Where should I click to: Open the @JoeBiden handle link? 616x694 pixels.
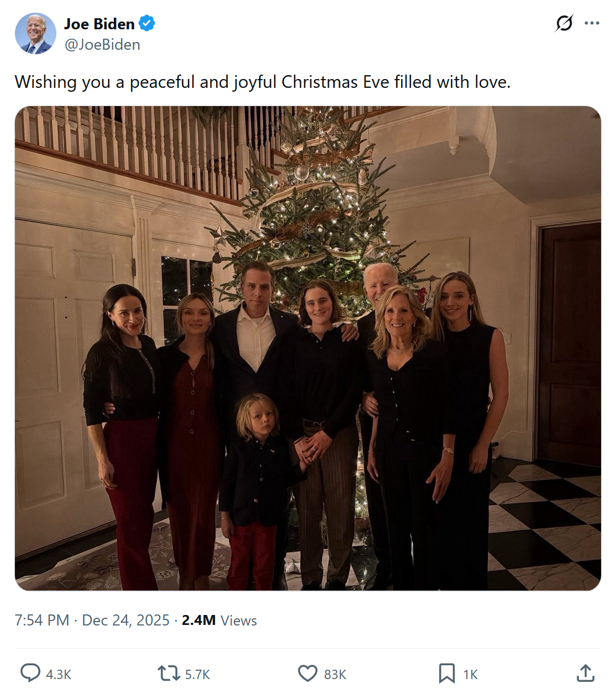coord(102,45)
